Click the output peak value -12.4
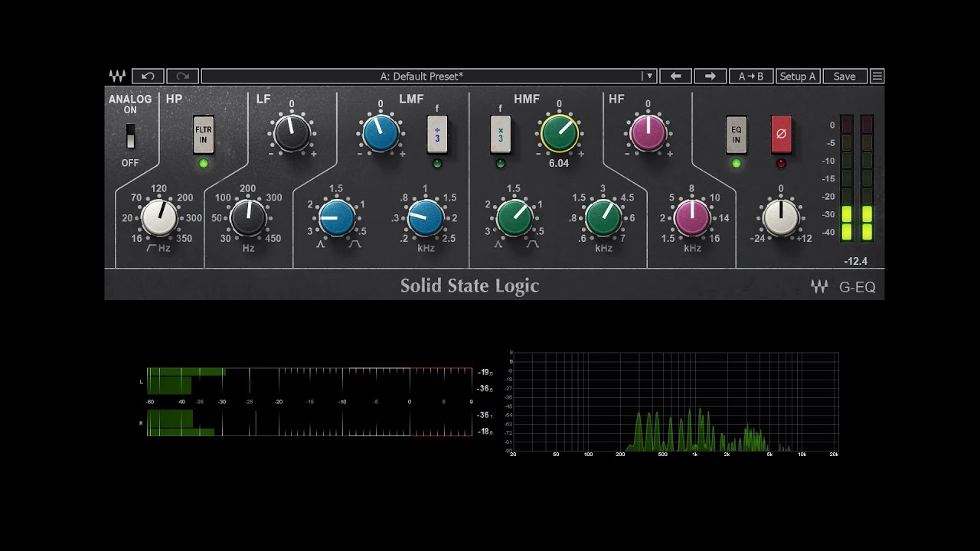This screenshot has width=980, height=551. pyautogui.click(x=855, y=262)
